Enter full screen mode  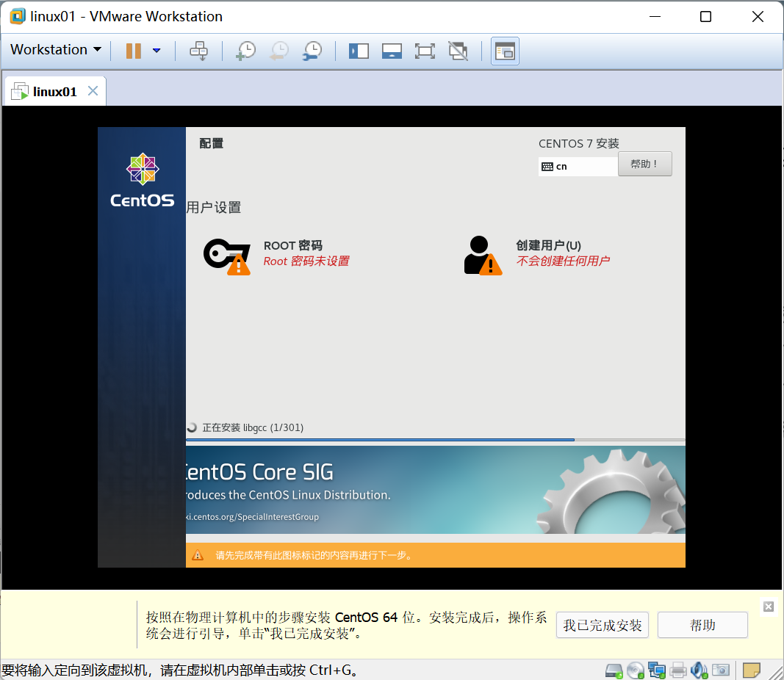(425, 51)
